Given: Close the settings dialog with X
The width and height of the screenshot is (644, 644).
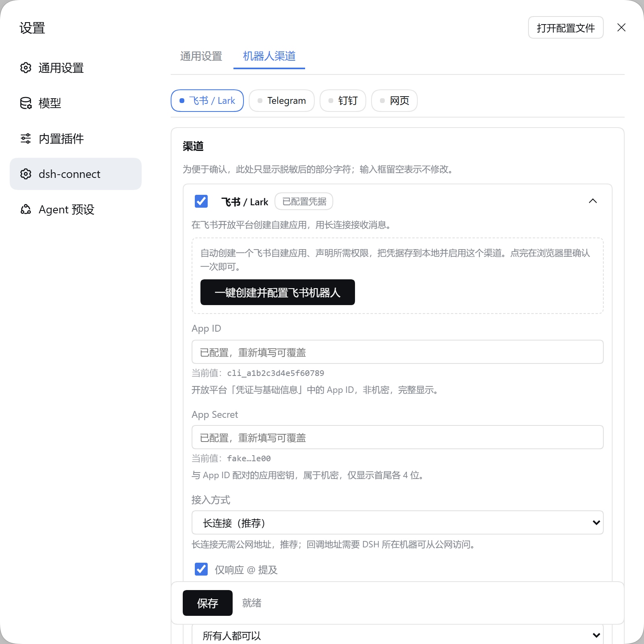Looking at the screenshot, I should [x=621, y=27].
